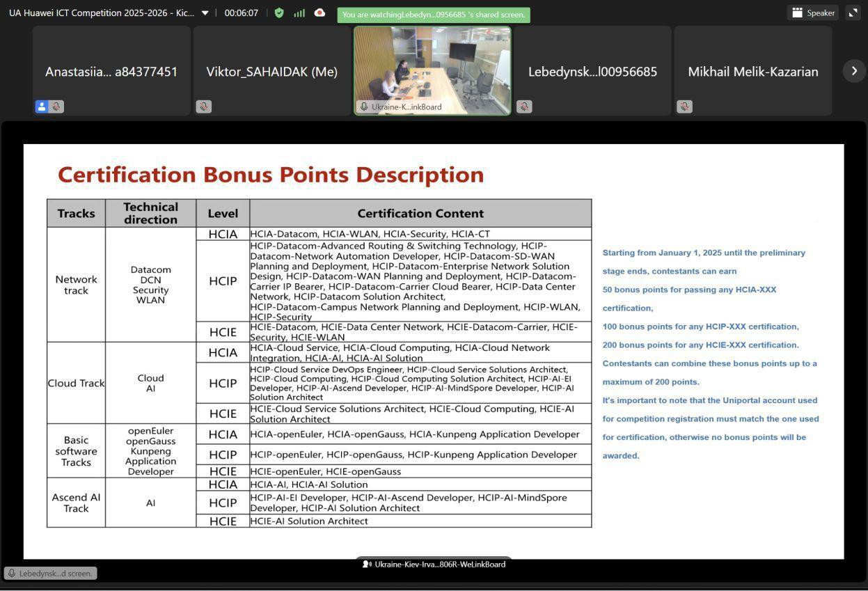Screen dimensions: 868x591
Task: Show more participants with right chevron
Action: click(854, 71)
